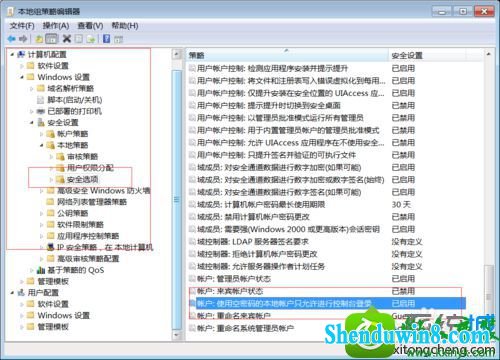Click the Up one level folder icon
This screenshot has width=500, height=360.
click(39, 39)
